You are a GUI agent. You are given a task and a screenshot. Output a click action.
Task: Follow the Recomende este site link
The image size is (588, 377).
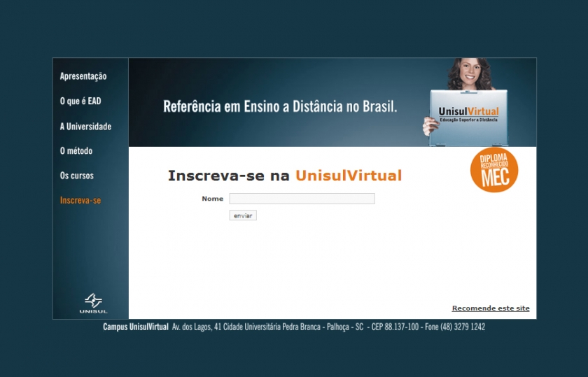pos(491,308)
